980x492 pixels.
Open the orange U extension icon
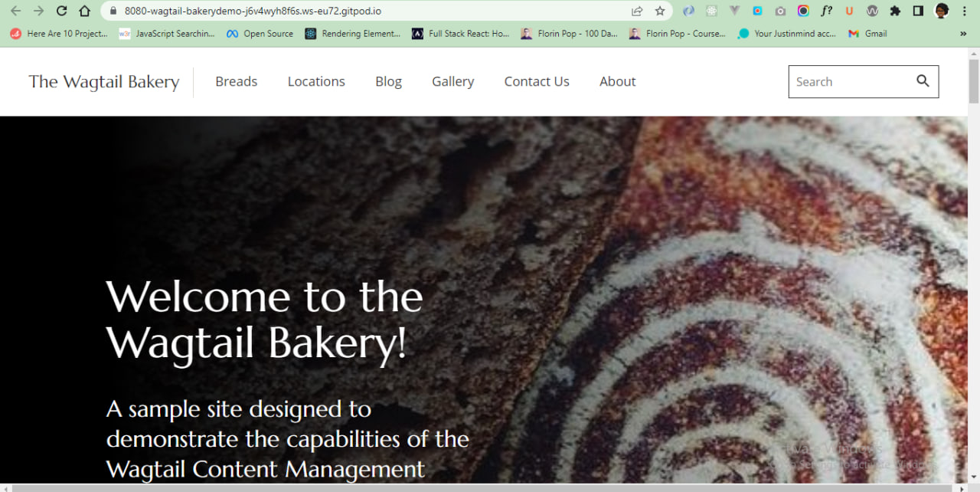coord(849,11)
